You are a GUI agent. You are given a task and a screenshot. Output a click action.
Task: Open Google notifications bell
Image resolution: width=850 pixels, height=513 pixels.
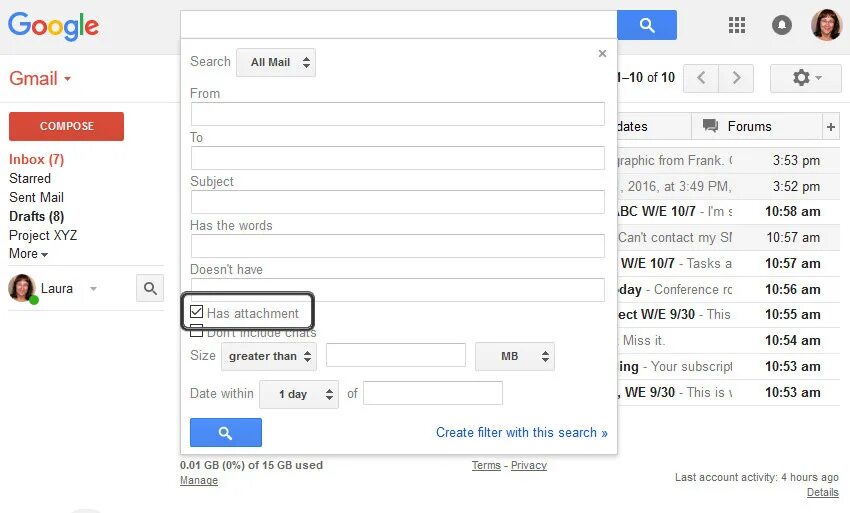[782, 25]
